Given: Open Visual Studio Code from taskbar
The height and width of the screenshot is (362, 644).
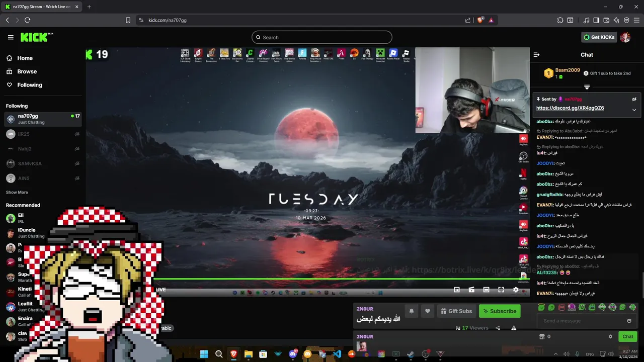Looking at the screenshot, I should pos(337,354).
